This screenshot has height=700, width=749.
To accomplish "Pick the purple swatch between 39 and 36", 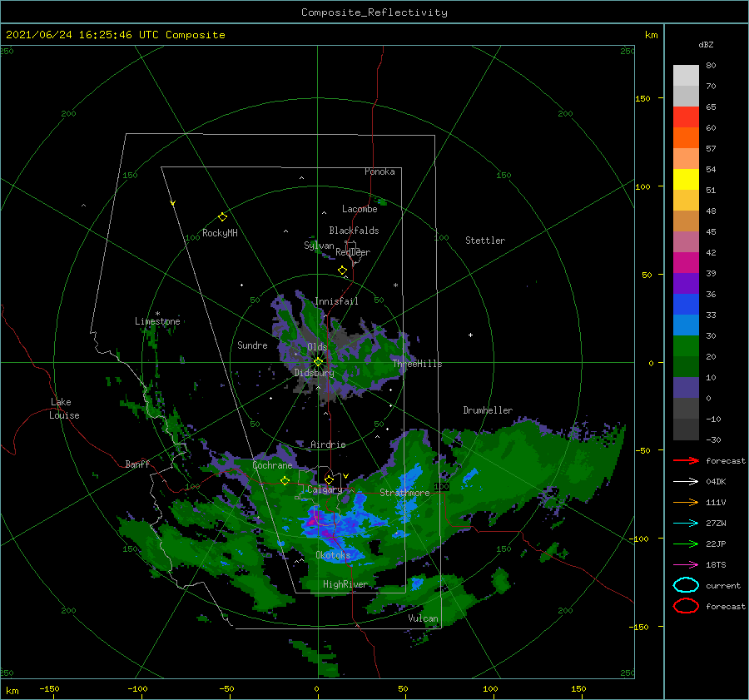I will (x=686, y=284).
